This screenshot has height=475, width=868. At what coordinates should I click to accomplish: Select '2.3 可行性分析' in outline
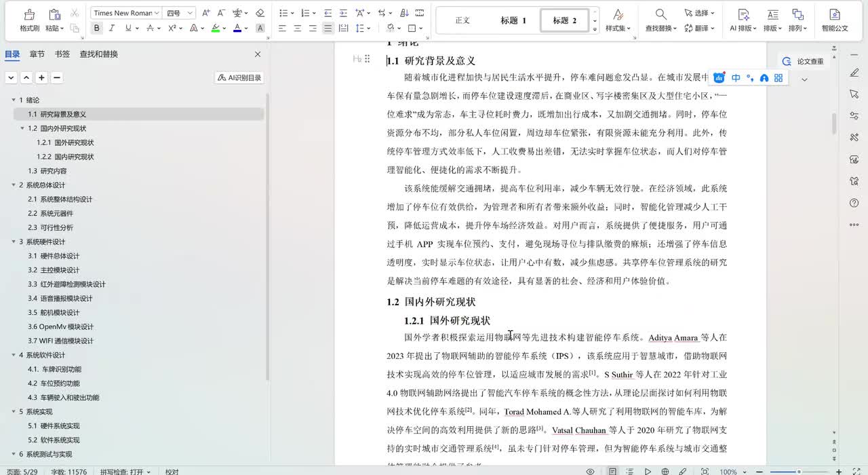click(50, 227)
